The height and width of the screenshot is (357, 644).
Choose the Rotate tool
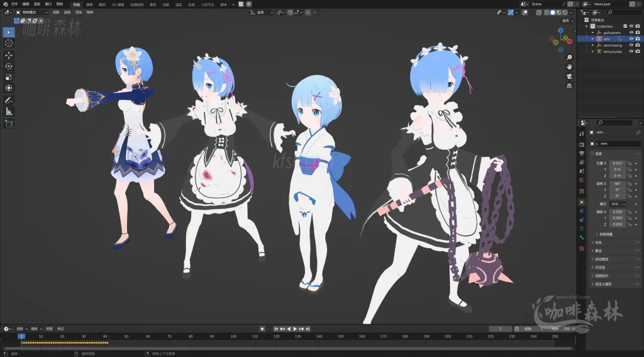coord(9,66)
